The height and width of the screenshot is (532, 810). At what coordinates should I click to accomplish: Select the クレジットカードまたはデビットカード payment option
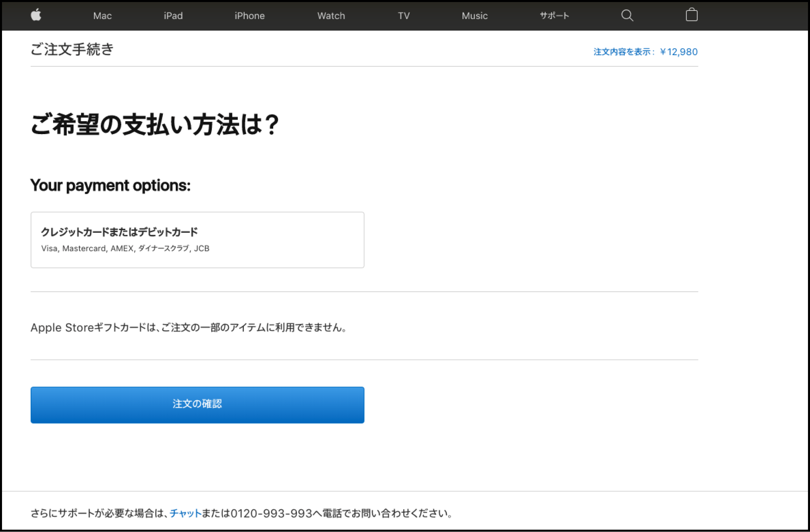[x=197, y=240]
